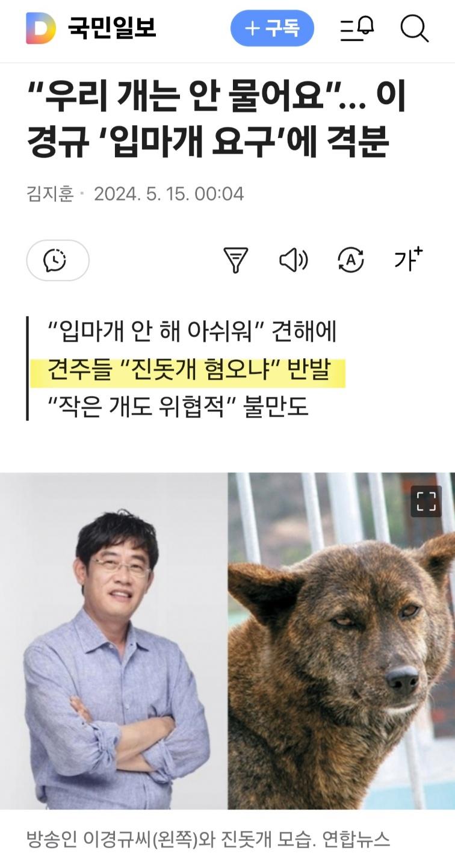Subscribe with the 구독 button
The width and height of the screenshot is (455, 868).
pos(272,28)
